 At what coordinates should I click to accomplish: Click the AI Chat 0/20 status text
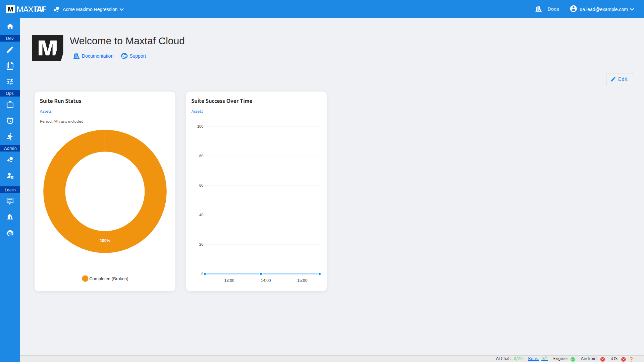pyautogui.click(x=509, y=359)
